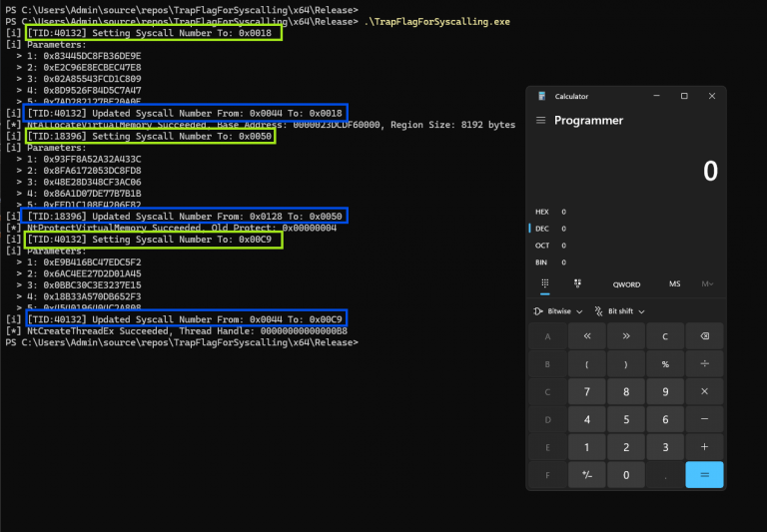Click the left shift << key
The width and height of the screenshot is (767, 532).
587,336
